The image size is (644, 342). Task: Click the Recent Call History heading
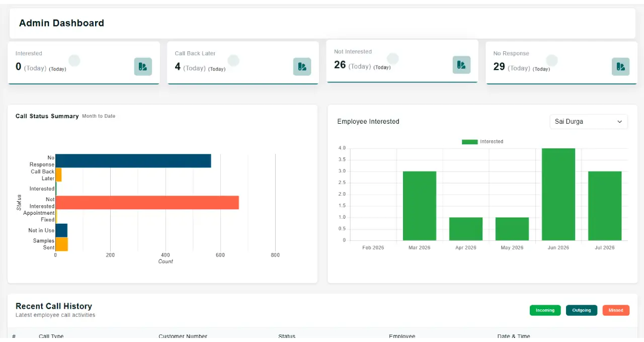(x=54, y=306)
